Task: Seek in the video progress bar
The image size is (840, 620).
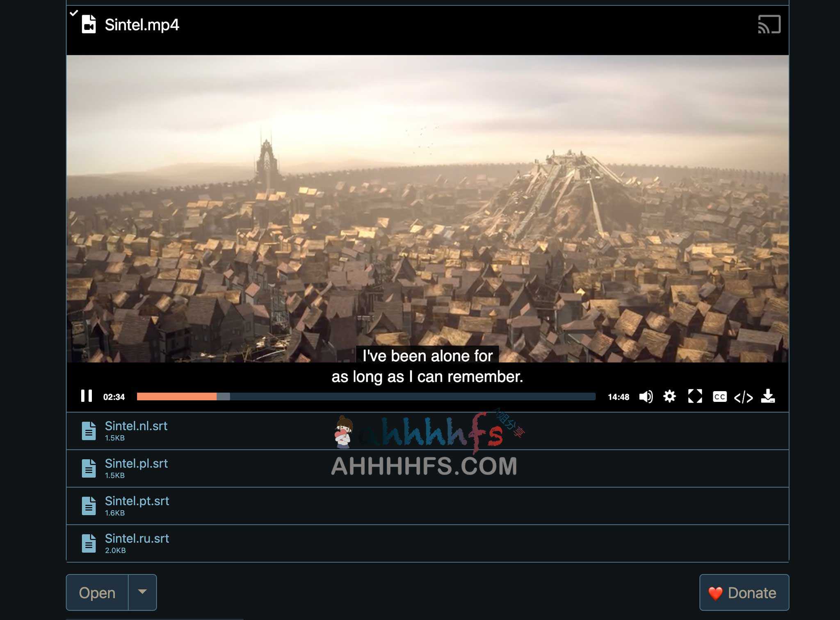Action: pos(366,397)
